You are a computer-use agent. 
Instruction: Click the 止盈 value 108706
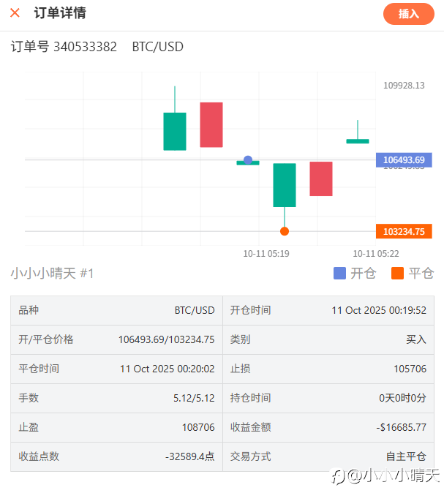coord(198,427)
